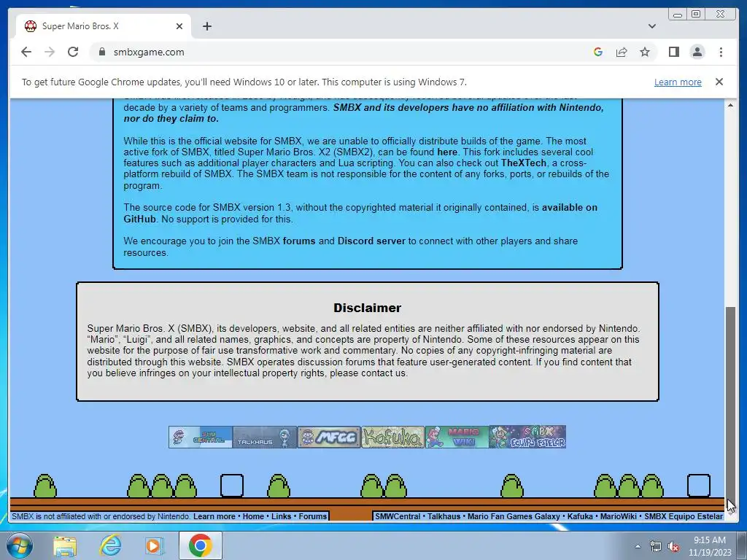Click the footer 'Learn more' link

tap(214, 516)
